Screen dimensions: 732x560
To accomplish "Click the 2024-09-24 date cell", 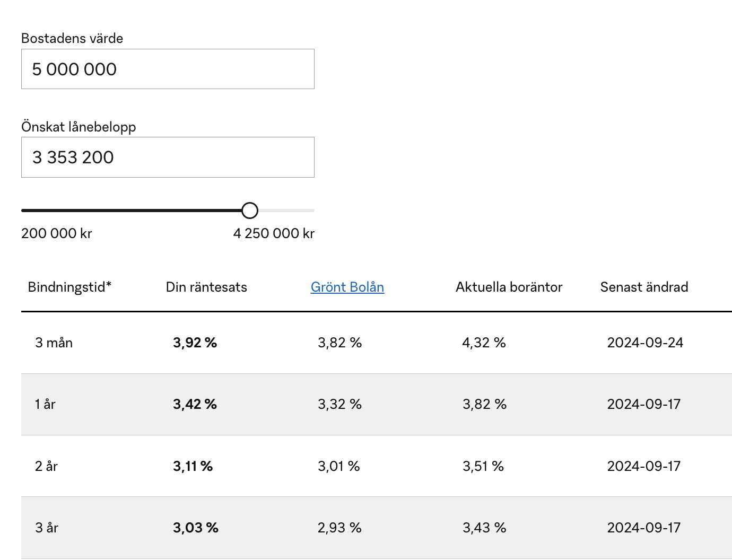I will point(645,343).
